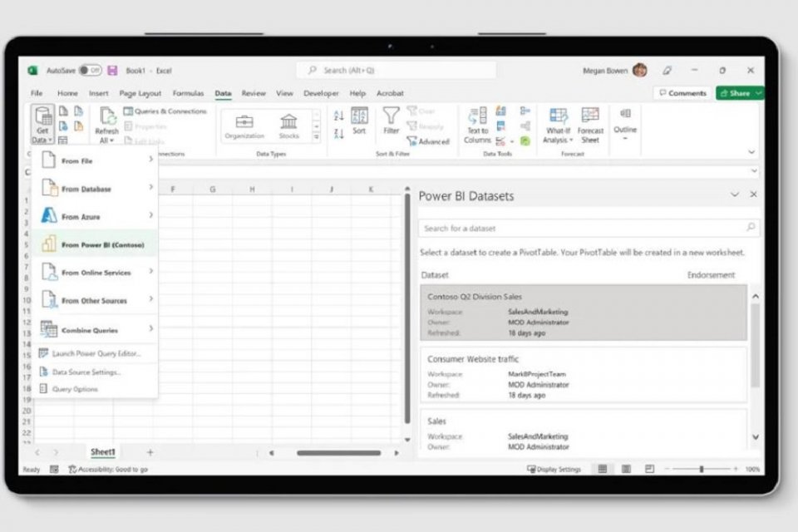The image size is (798, 532).
Task: Toggle AutoSave switch
Action: [x=91, y=71]
